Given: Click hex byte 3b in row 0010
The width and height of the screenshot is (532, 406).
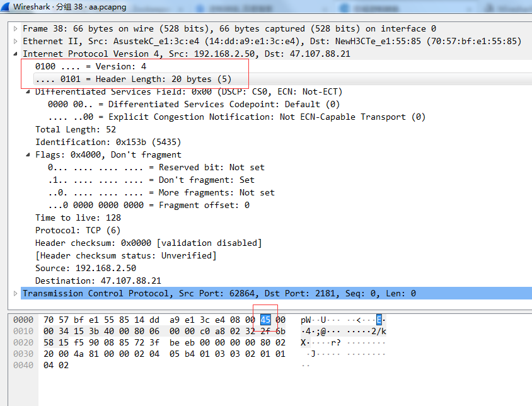Looking at the screenshot, I should (94, 332).
